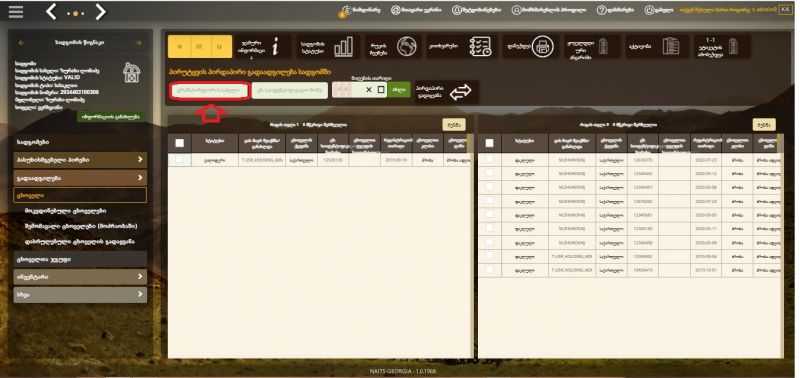Open the magnifier search icon in top bar
Image resolution: width=800 pixels, height=378 pixels.
click(x=516, y=10)
